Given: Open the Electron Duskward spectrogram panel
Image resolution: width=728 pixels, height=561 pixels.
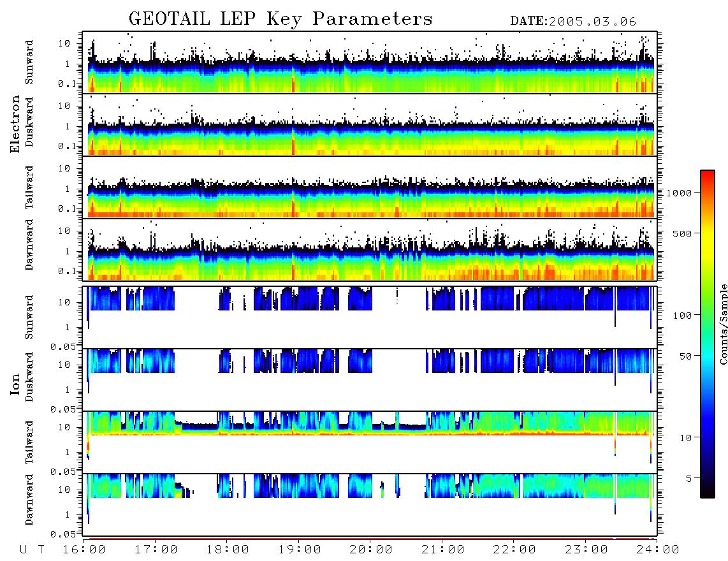Looking at the screenshot, I should click(370, 124).
